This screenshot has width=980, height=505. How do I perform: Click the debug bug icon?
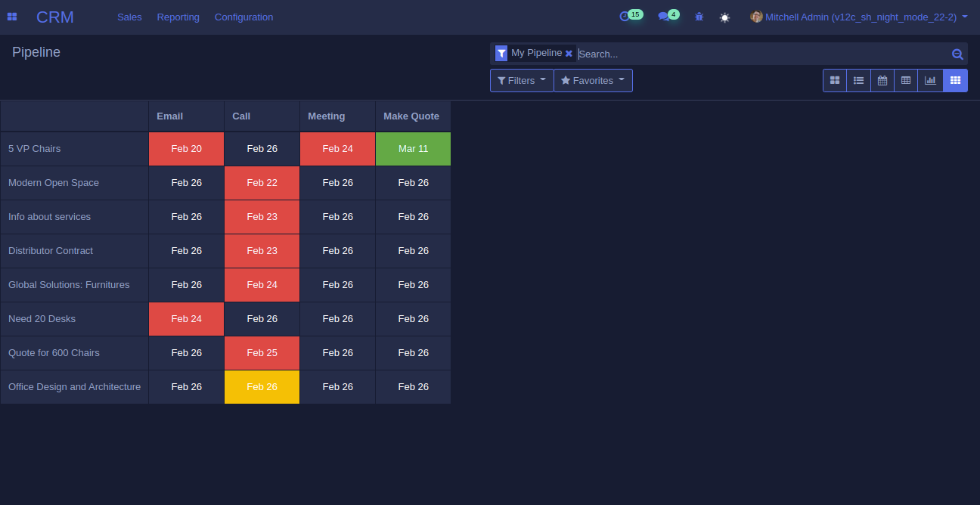point(699,17)
